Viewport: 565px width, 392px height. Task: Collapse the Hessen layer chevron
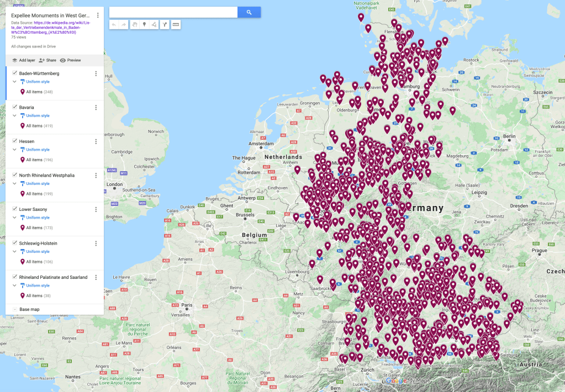15,150
